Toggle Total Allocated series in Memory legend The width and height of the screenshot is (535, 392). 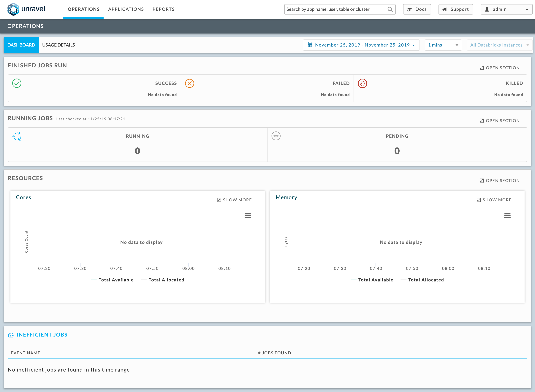(x=422, y=280)
